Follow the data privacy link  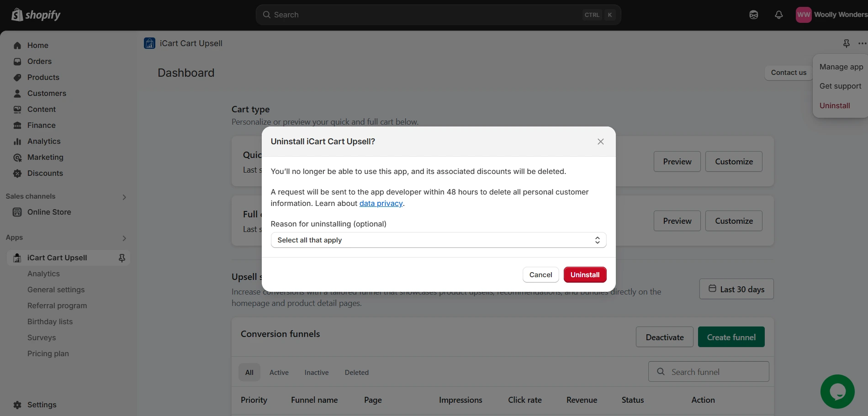pyautogui.click(x=381, y=204)
